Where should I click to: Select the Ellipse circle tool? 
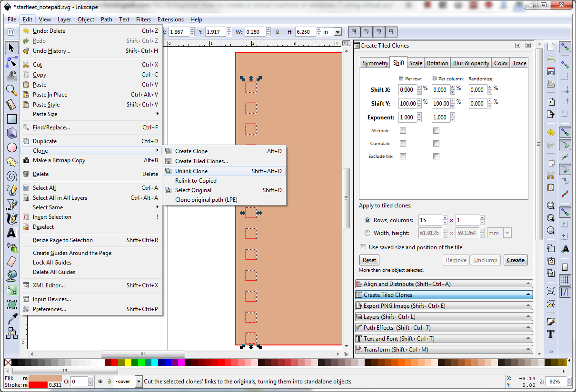point(12,148)
